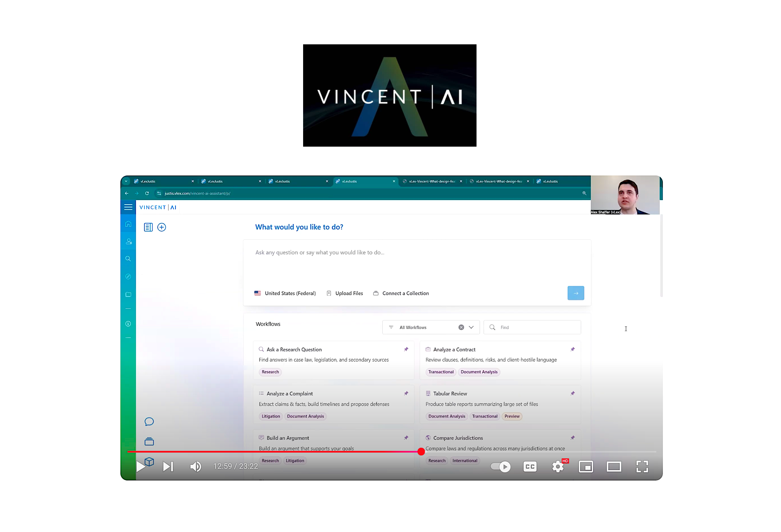Image resolution: width=781 pixels, height=532 pixels.
Task: Open the video settings gear
Action: [558, 467]
